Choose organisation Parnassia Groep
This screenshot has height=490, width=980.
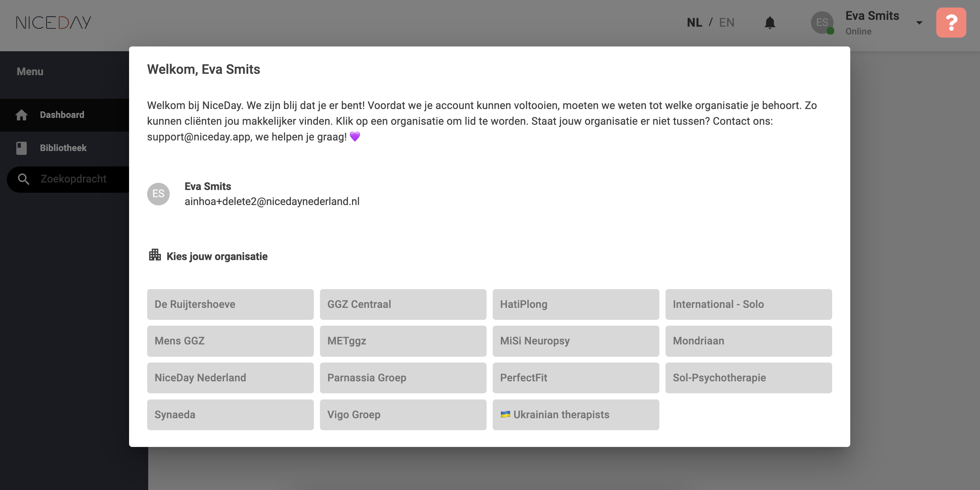403,378
